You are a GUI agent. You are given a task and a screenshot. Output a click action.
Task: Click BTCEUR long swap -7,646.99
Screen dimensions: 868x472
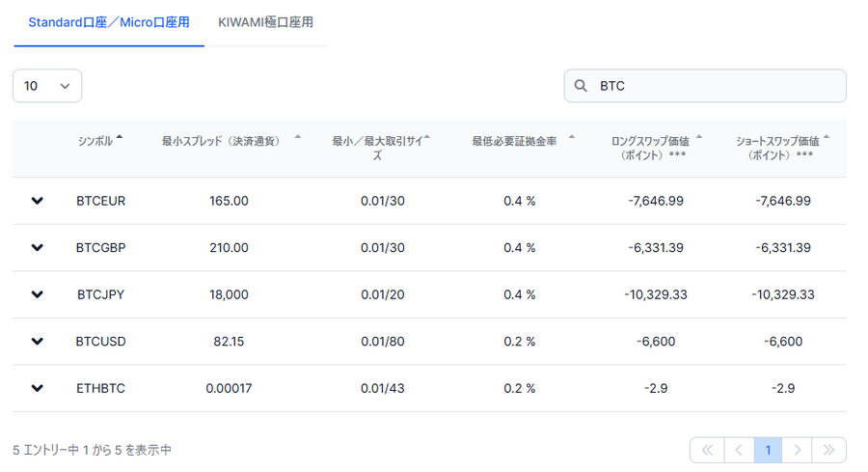point(656,201)
